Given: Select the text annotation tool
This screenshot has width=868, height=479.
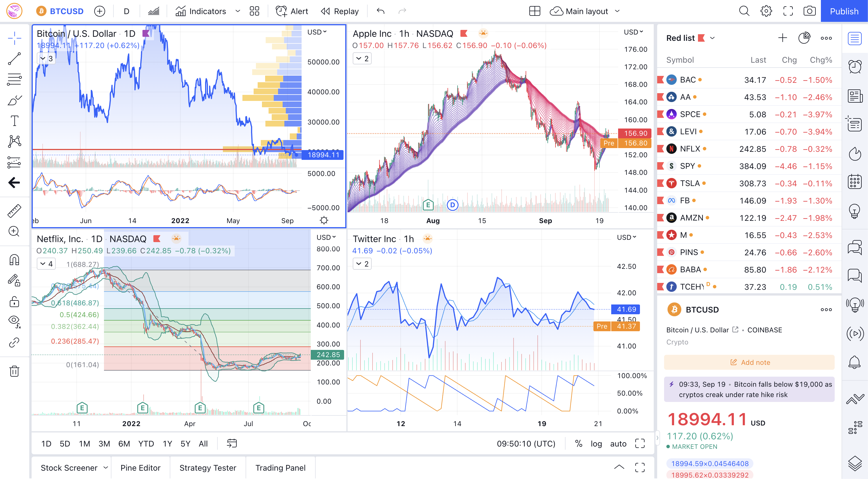Looking at the screenshot, I should pyautogui.click(x=14, y=121).
